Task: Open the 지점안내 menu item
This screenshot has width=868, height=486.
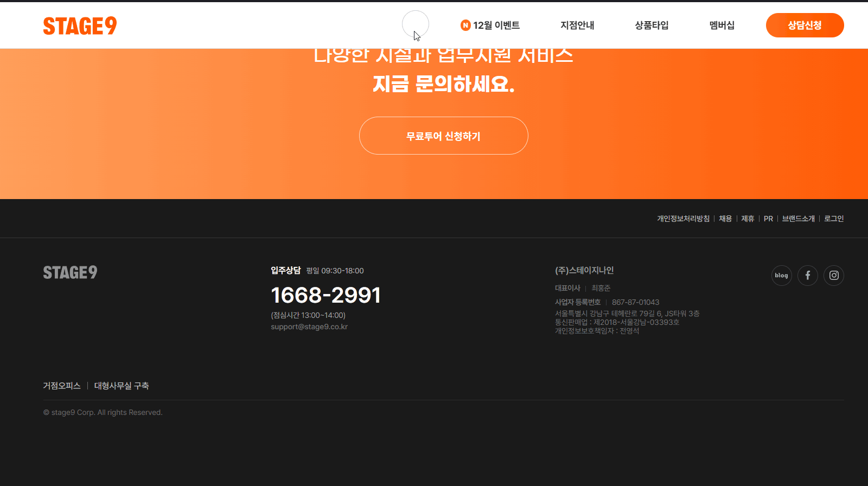Action: click(x=577, y=25)
